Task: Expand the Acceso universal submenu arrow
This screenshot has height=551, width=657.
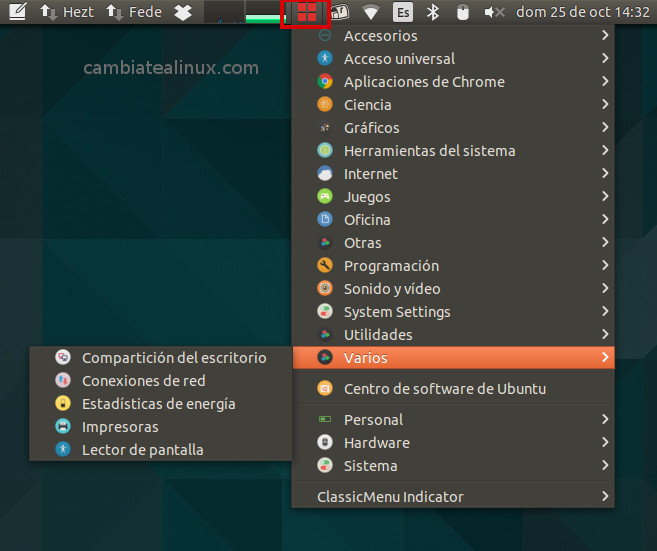Action: click(605, 58)
